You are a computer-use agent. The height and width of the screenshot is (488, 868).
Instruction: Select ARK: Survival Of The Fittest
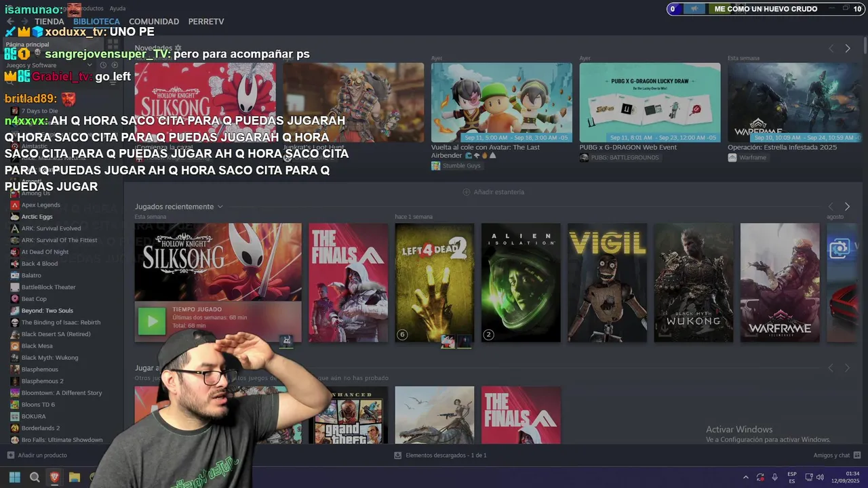(x=59, y=240)
